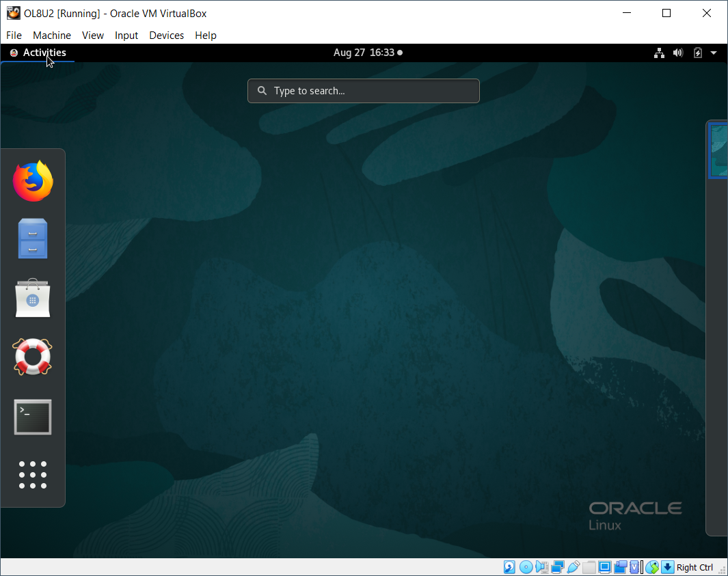
Task: Launch the Files application
Action: (32, 239)
